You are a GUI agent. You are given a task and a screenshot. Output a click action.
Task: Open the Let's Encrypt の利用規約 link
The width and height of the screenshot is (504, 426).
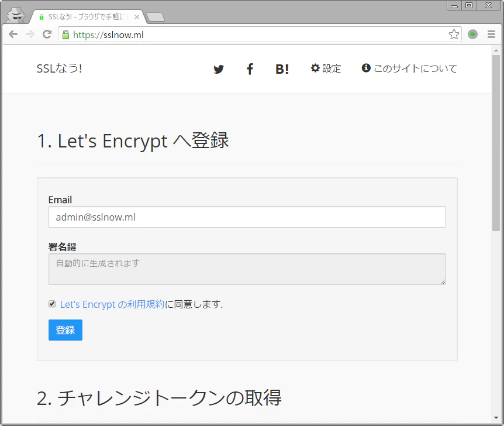tap(112, 304)
